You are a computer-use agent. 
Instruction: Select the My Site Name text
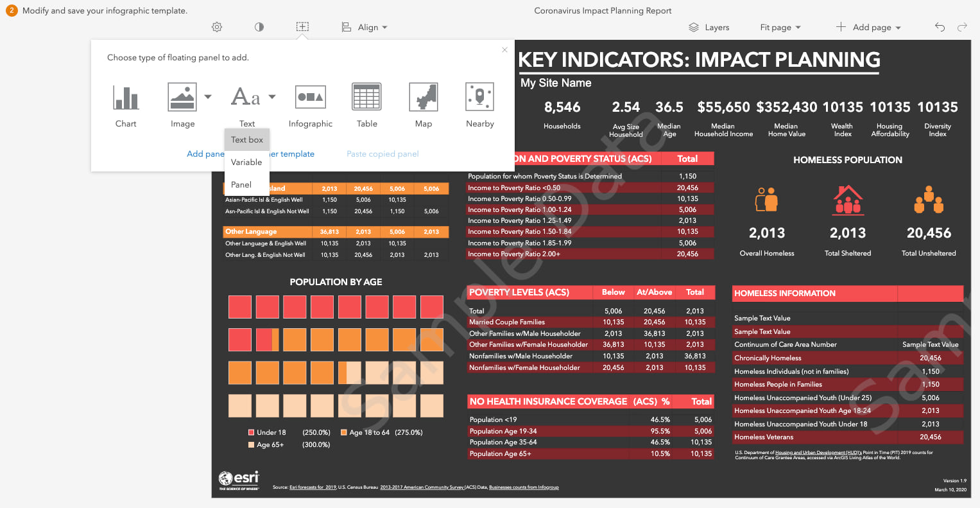tap(556, 83)
